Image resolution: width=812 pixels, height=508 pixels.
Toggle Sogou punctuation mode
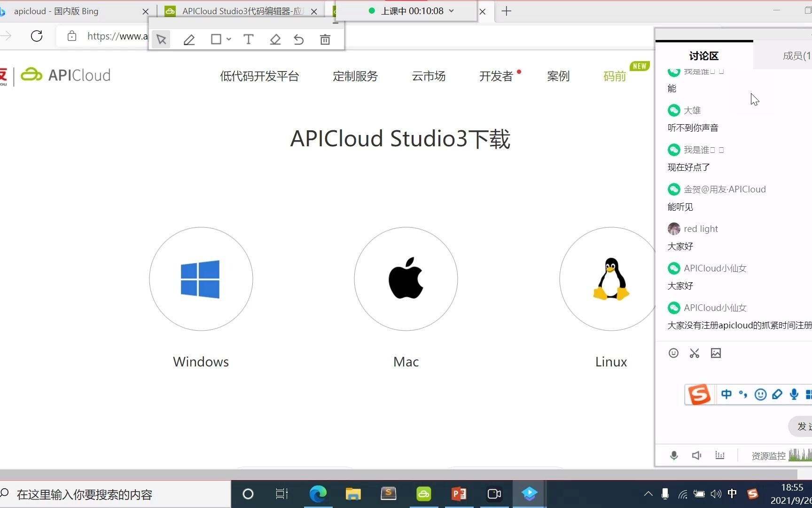[x=743, y=394]
